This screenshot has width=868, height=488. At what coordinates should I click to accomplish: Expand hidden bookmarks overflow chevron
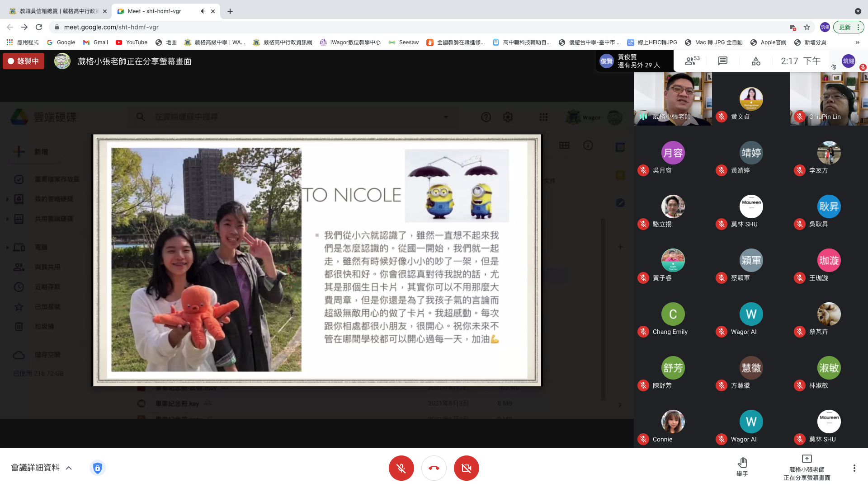coord(857,42)
